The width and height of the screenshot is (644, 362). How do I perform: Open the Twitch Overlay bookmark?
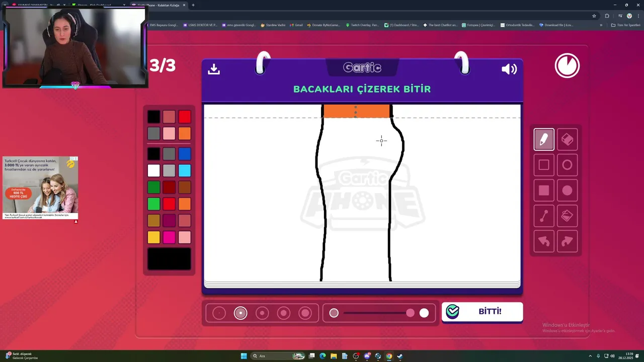(x=362, y=25)
